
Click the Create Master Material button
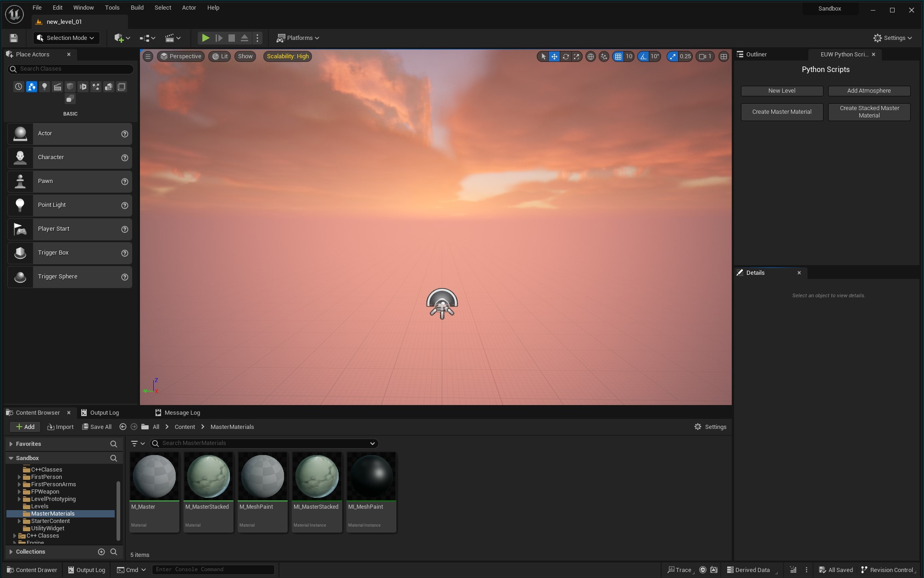point(781,112)
